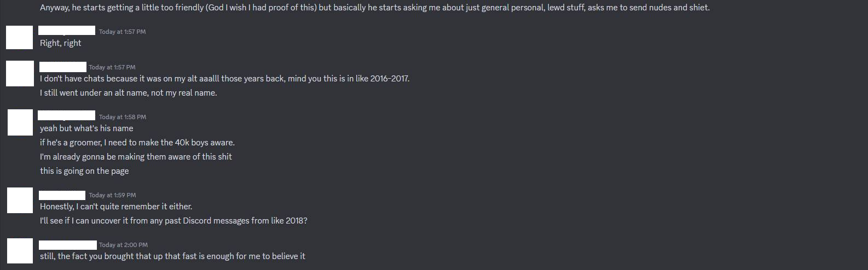
Task: Select message about uncovering past Discord messages
Action: pos(173,221)
